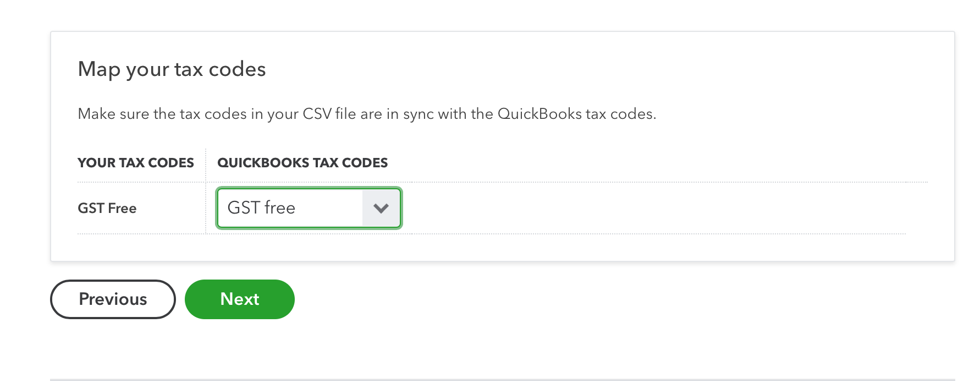Go back with the Previous button
980x383 pixels.
113,299
